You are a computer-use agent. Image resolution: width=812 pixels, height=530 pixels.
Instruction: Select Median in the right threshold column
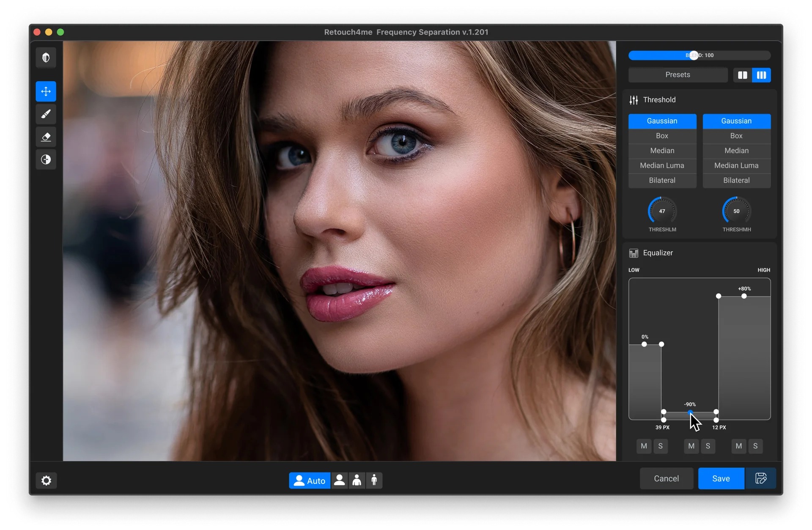pyautogui.click(x=736, y=151)
